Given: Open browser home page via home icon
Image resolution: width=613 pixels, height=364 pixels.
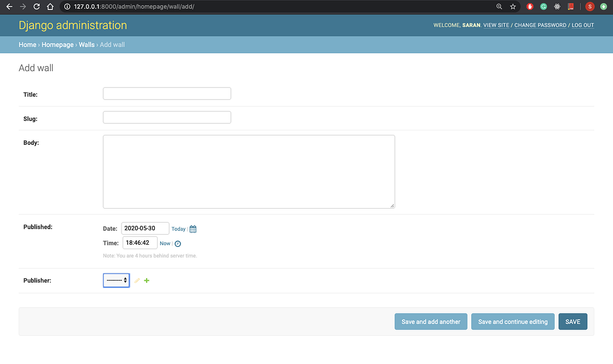Looking at the screenshot, I should point(49,7).
